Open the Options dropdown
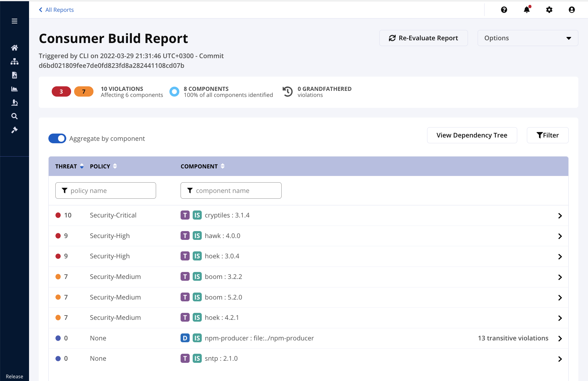Screen dimensions: 588x381 pos(528,38)
